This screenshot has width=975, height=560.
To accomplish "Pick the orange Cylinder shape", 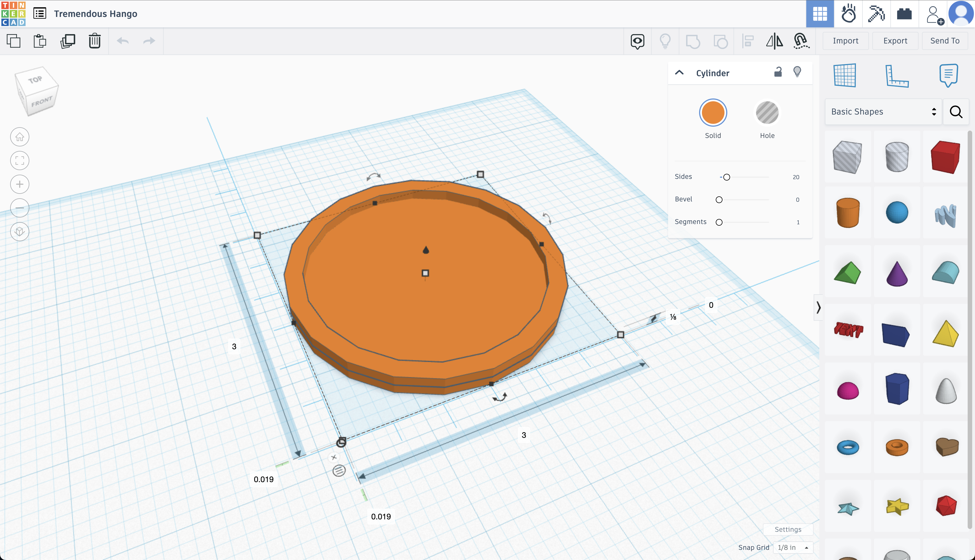I will pyautogui.click(x=848, y=213).
